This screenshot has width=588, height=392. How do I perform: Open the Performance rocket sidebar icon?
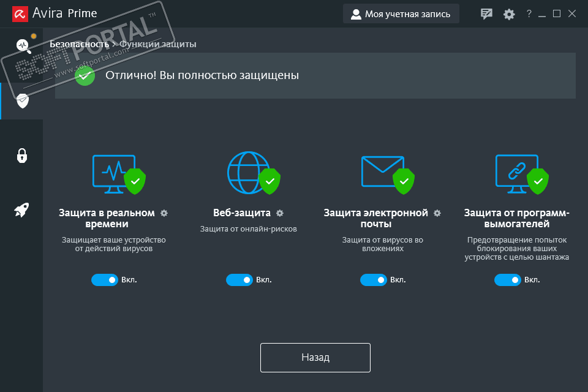pos(22,210)
